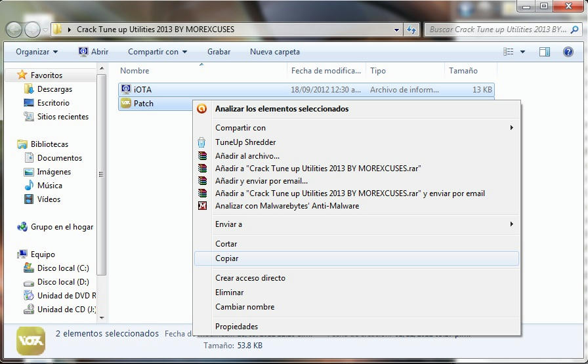
Task: Click iOTA type text 'Archivo de inform...'
Action: 404,90
